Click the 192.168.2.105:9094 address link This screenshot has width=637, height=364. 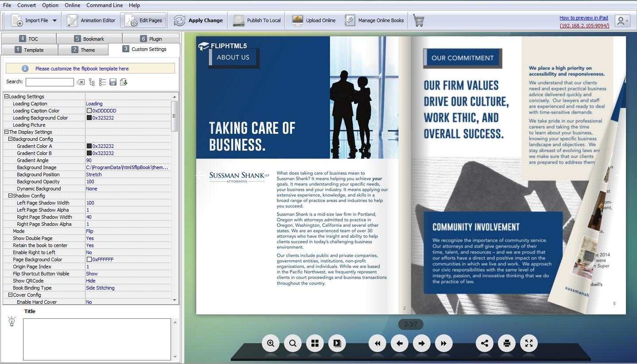tap(584, 25)
